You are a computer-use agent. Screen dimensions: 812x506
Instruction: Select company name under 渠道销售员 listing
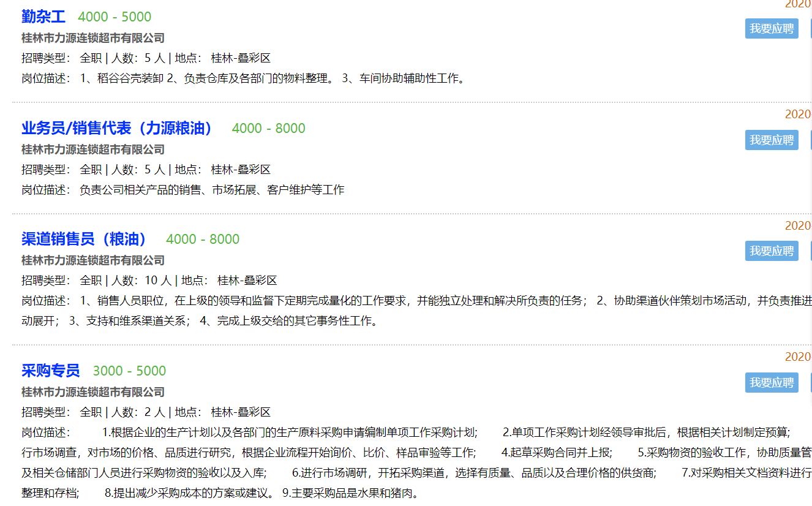[x=93, y=260]
